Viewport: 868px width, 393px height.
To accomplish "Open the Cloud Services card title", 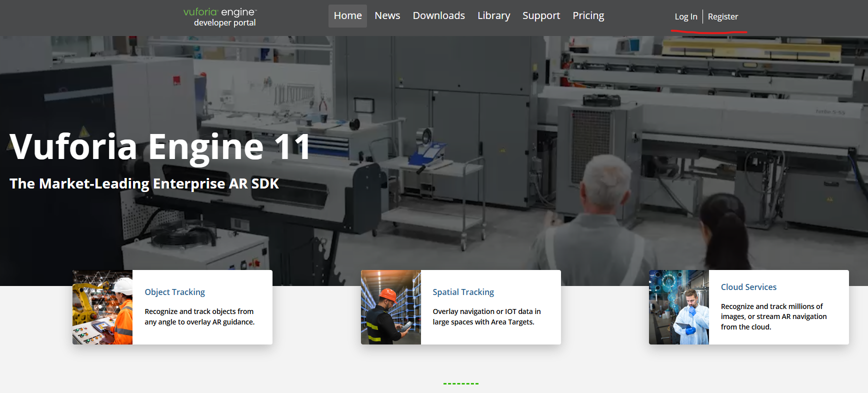I will (x=748, y=287).
